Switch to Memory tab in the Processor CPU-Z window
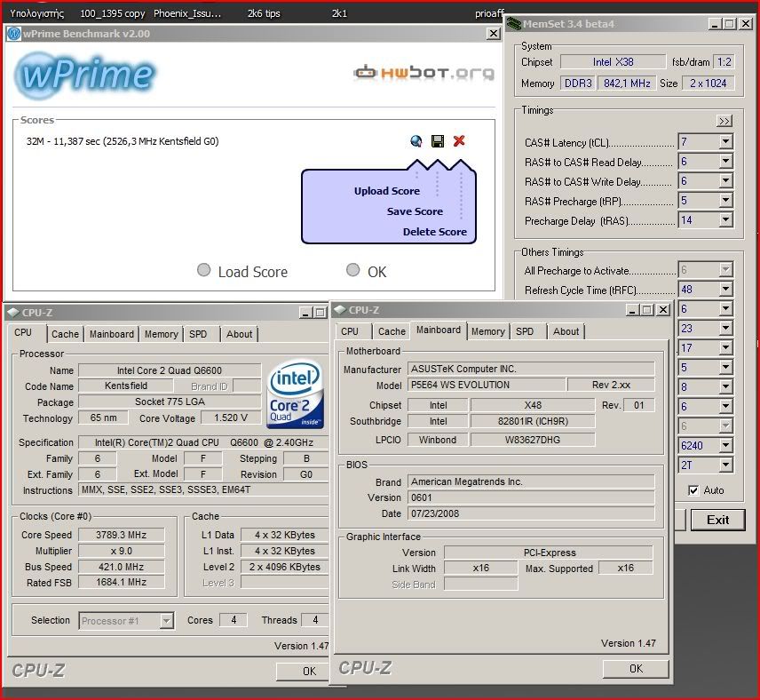Image resolution: width=760 pixels, height=700 pixels. coord(162,334)
